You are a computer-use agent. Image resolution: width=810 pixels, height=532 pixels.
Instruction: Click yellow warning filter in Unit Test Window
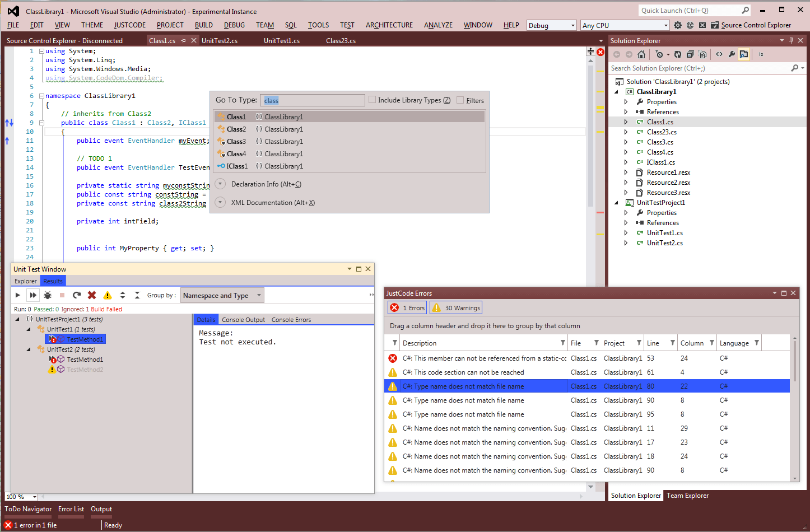coord(108,295)
